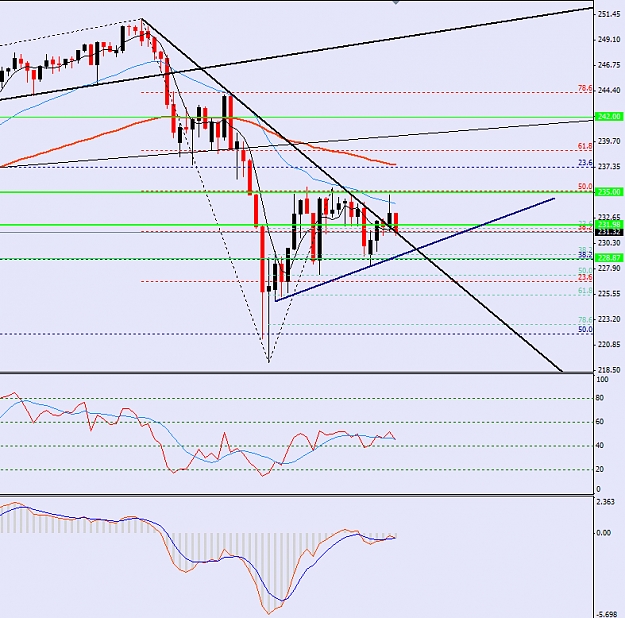Click the 218.50 price axis value

tap(609, 370)
